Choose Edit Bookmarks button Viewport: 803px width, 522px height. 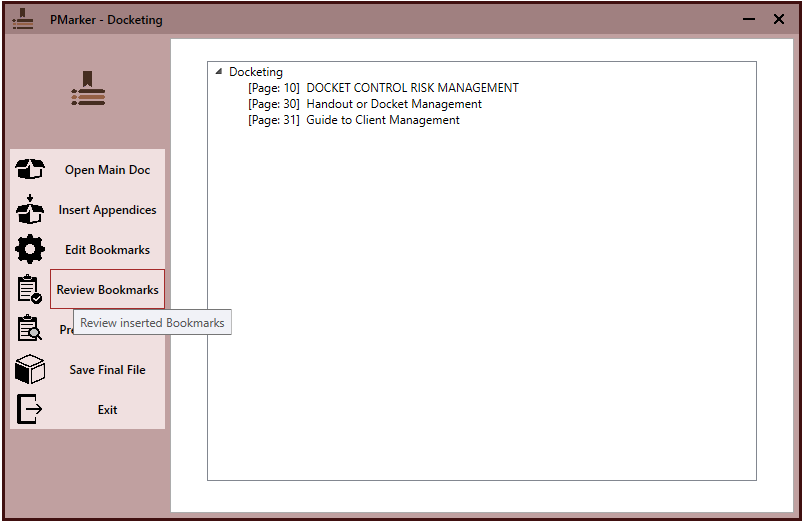coord(108,249)
